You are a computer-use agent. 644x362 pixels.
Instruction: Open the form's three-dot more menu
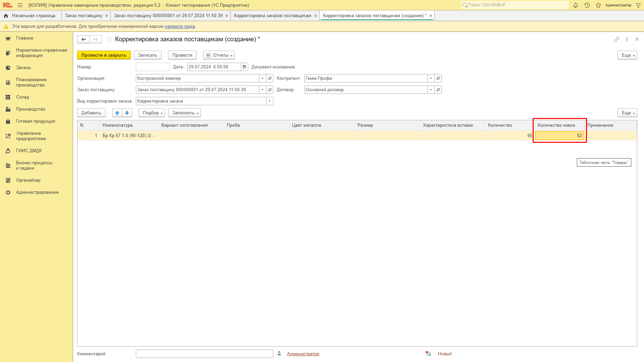coord(627,39)
